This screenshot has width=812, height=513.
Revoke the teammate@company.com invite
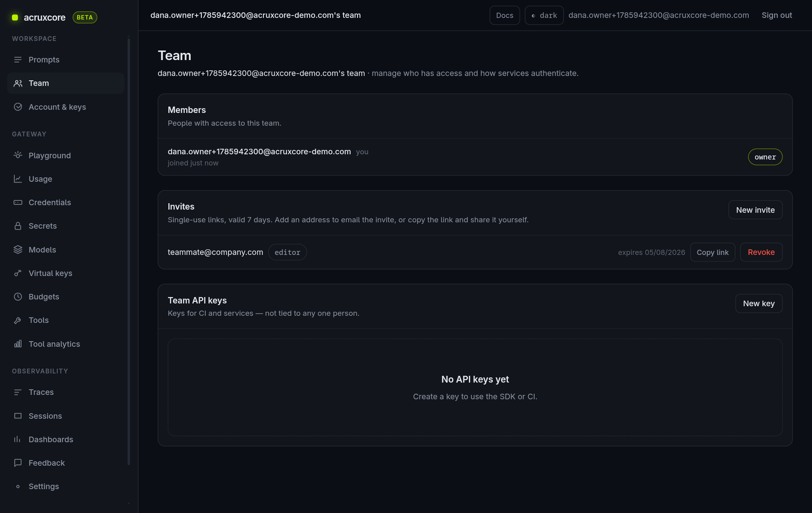[761, 252]
